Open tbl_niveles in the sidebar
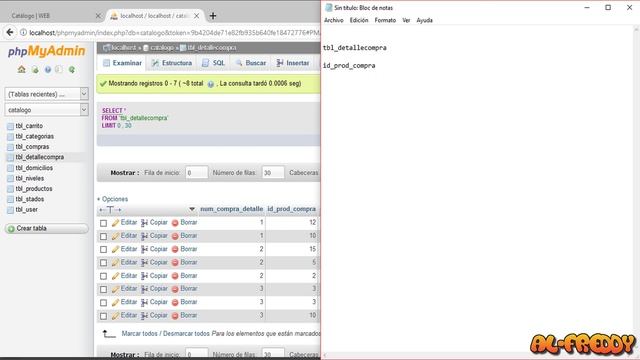The height and width of the screenshot is (360, 640). tap(29, 178)
